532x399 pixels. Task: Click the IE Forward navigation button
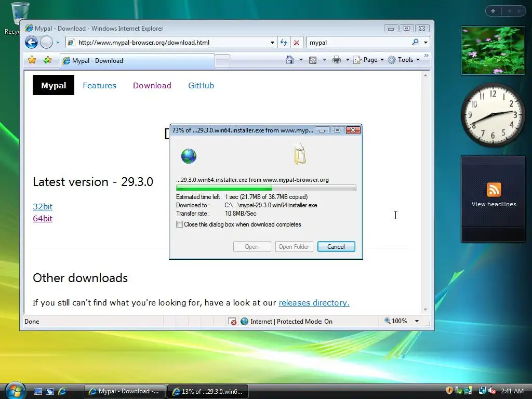click(x=46, y=43)
